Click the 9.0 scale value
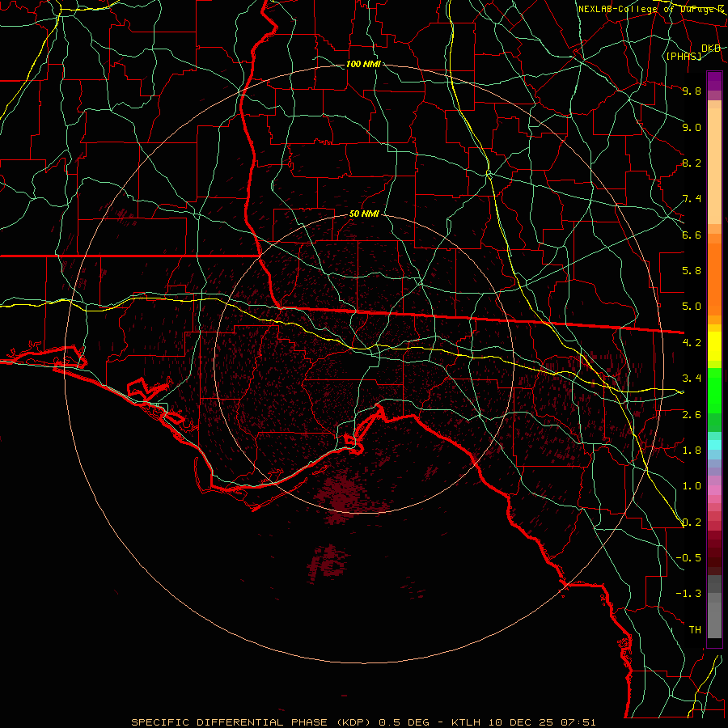The height and width of the screenshot is (728, 728). [x=692, y=127]
